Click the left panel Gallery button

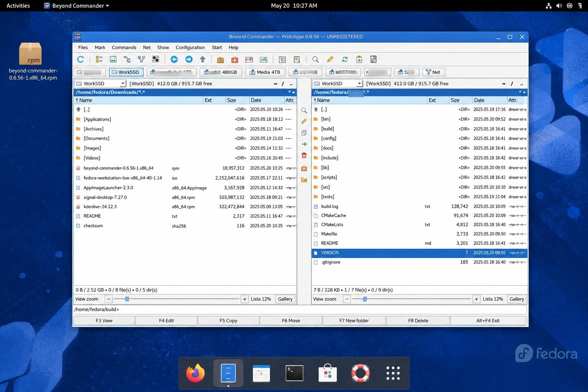click(285, 299)
